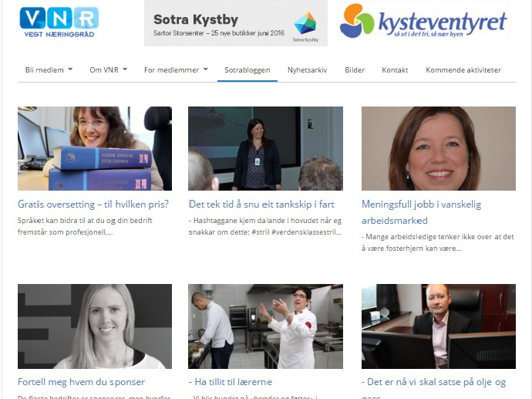
Task: Open article Det er nå vi skal satse på olje
Action: tap(433, 387)
